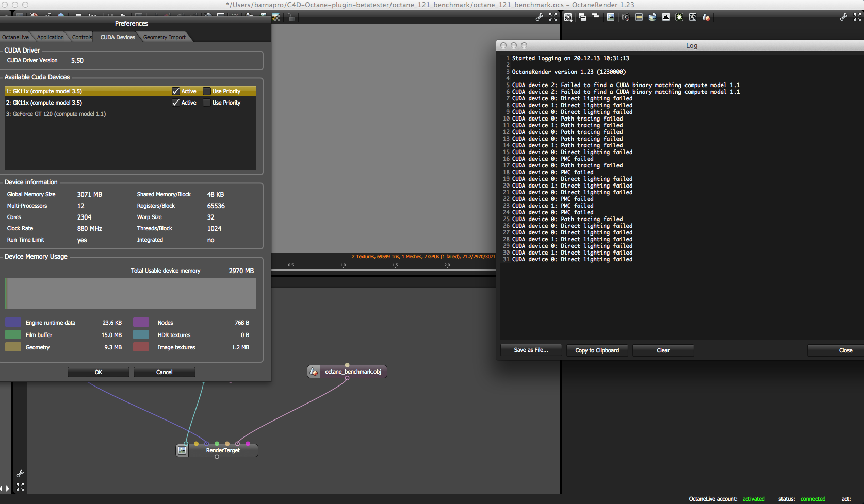The width and height of the screenshot is (864, 504).
Task: Switch to the OctaneLive preferences tab
Action: pos(15,37)
